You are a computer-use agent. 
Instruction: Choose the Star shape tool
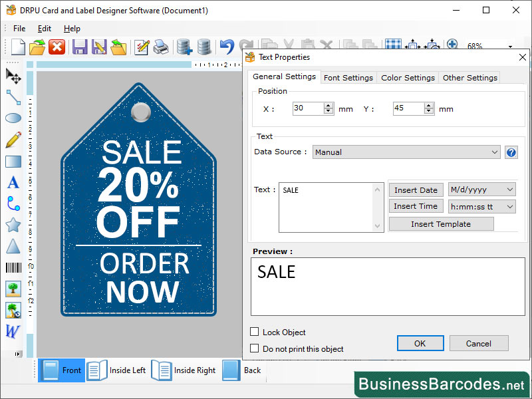(x=13, y=225)
